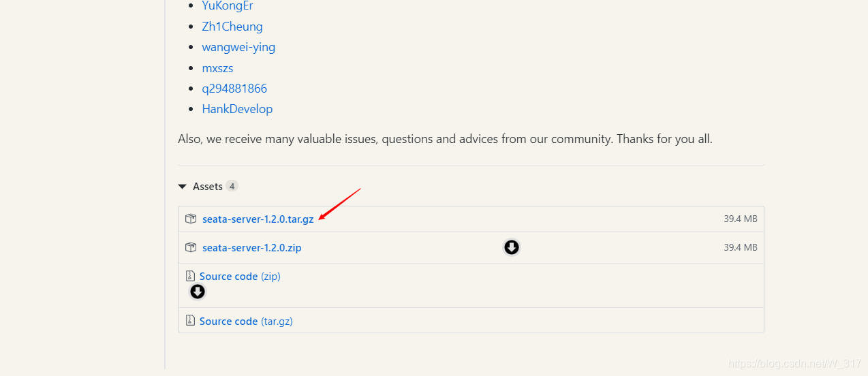Click download arrow icon below Source code (zip)
Viewport: 868px width, 376px height.
[198, 292]
